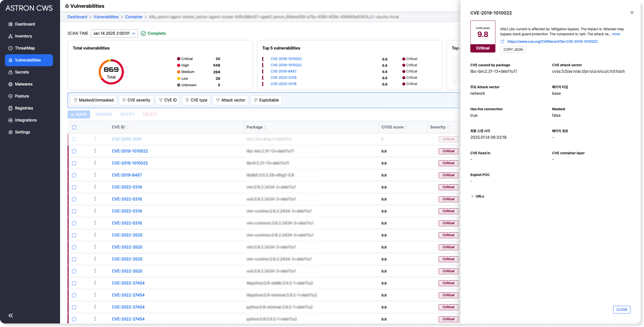Viewport: 644px width, 327px height.
Task: Click the sort icon on CVE ID column
Action: 127,127
